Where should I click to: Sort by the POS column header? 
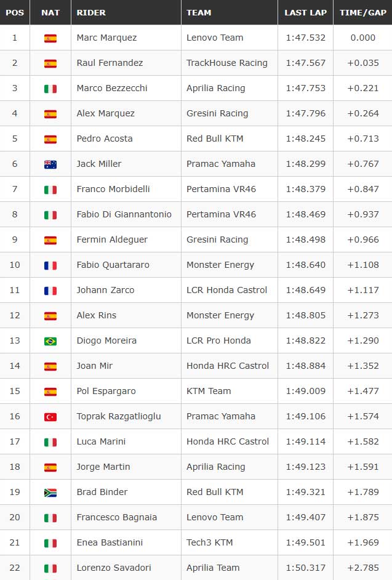point(15,12)
